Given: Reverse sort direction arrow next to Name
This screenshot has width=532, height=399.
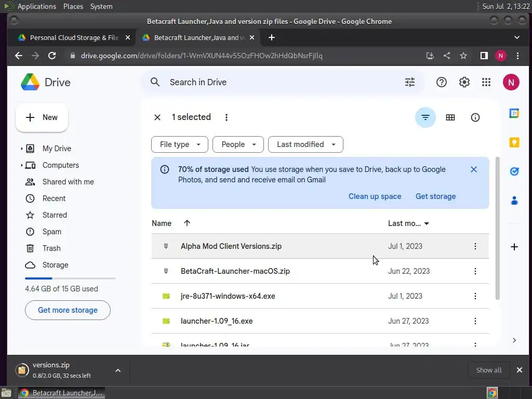Looking at the screenshot, I should (187, 223).
